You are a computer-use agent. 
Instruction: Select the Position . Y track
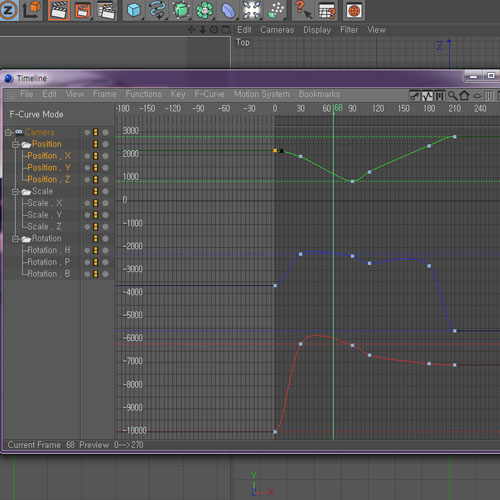point(49,168)
